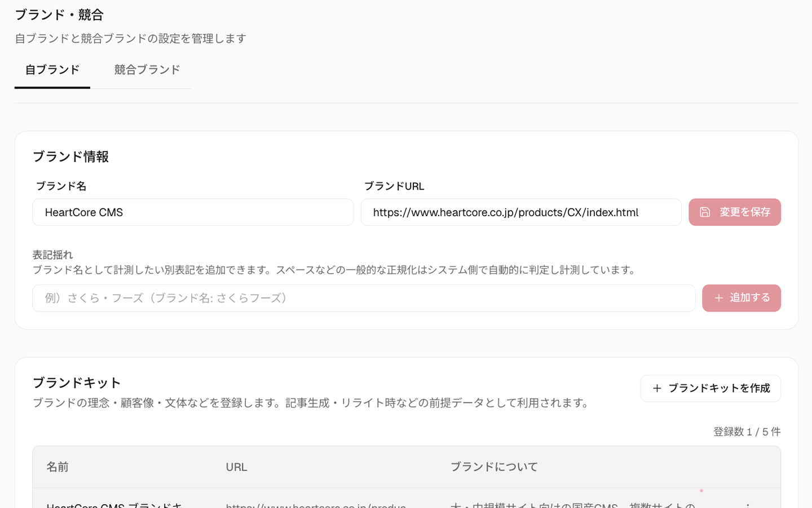The width and height of the screenshot is (812, 508).
Task: Click the 変更を保存 button
Action: 735,212
